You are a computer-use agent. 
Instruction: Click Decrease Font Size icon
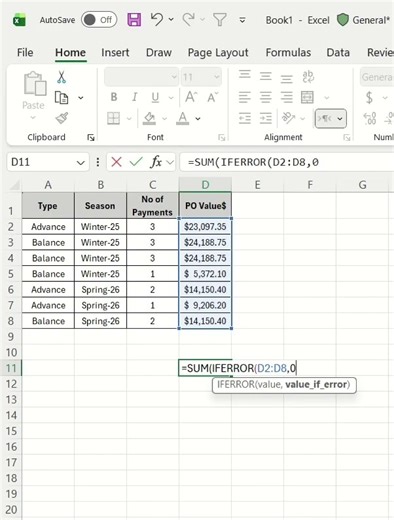(213, 97)
